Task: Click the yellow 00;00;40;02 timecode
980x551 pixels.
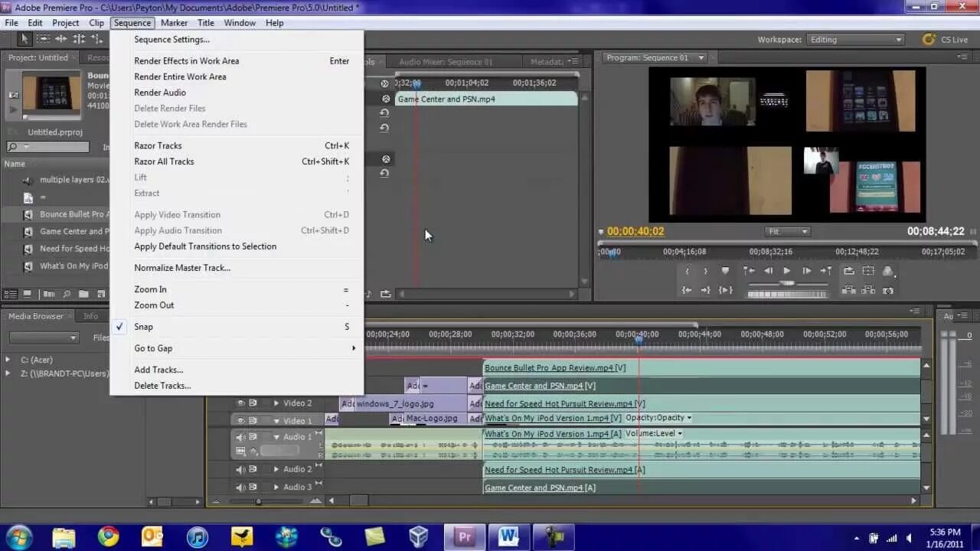Action: [635, 231]
